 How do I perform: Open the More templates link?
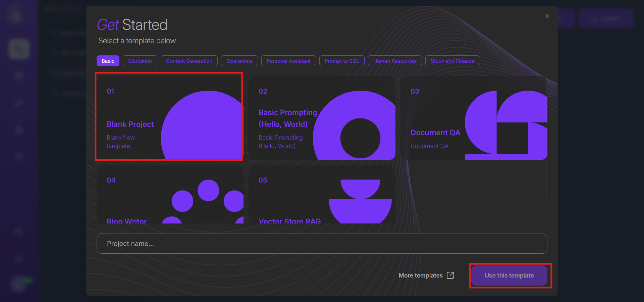click(x=420, y=275)
